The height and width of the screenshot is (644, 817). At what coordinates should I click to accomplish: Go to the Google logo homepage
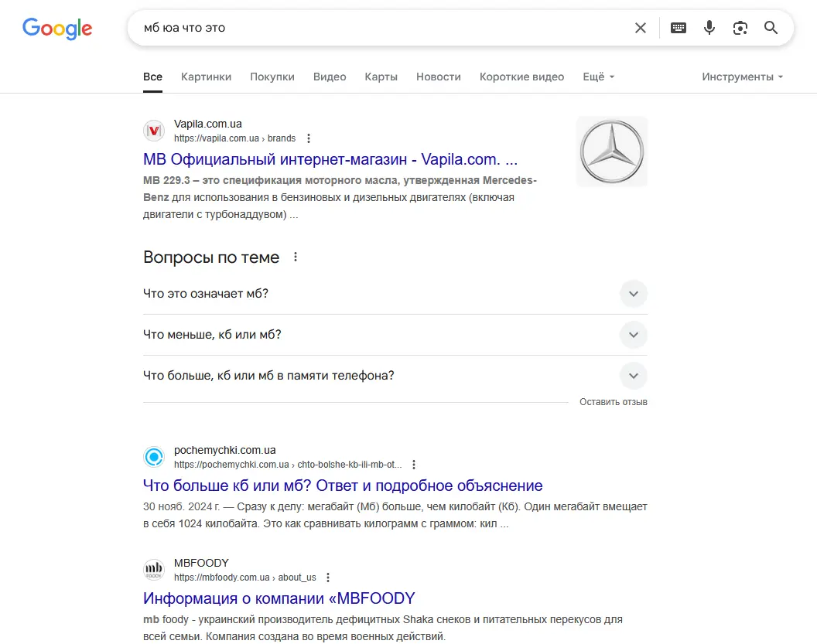tap(57, 29)
